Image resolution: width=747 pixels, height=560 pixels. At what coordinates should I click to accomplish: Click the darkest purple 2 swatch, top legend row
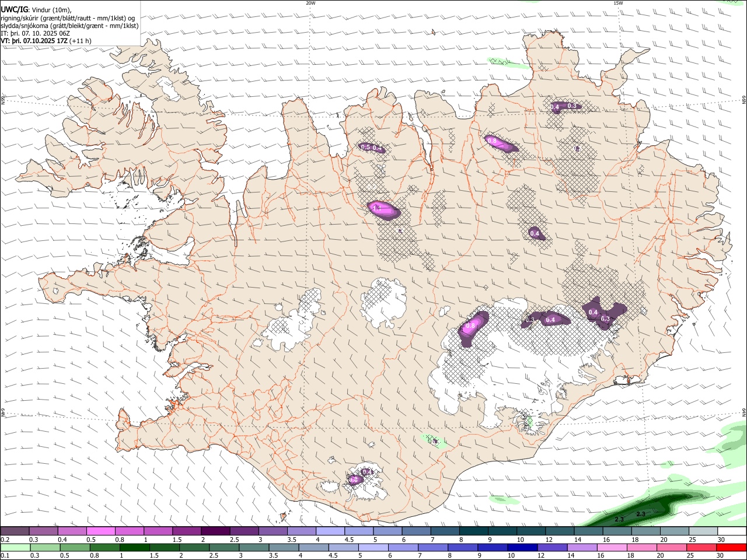click(x=215, y=531)
